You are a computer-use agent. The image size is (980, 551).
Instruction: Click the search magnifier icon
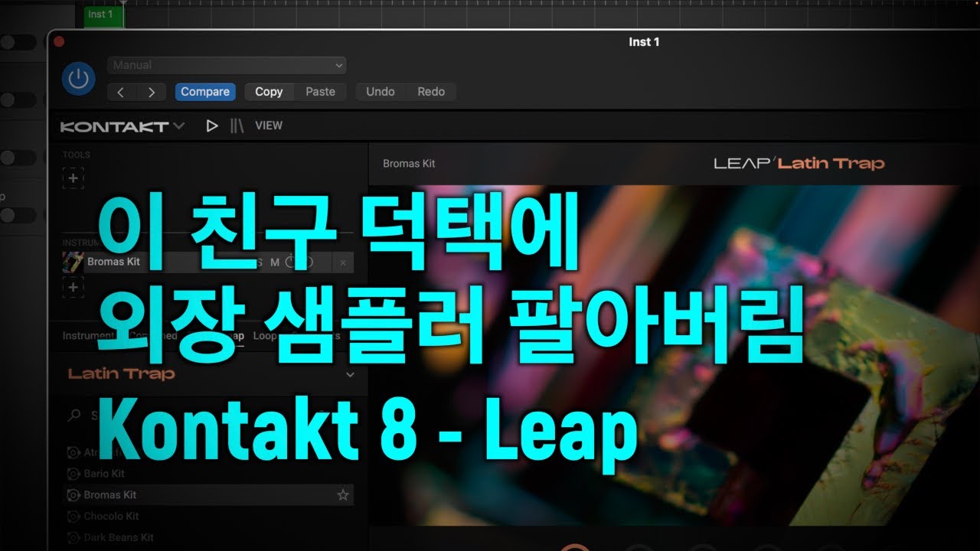tap(74, 416)
